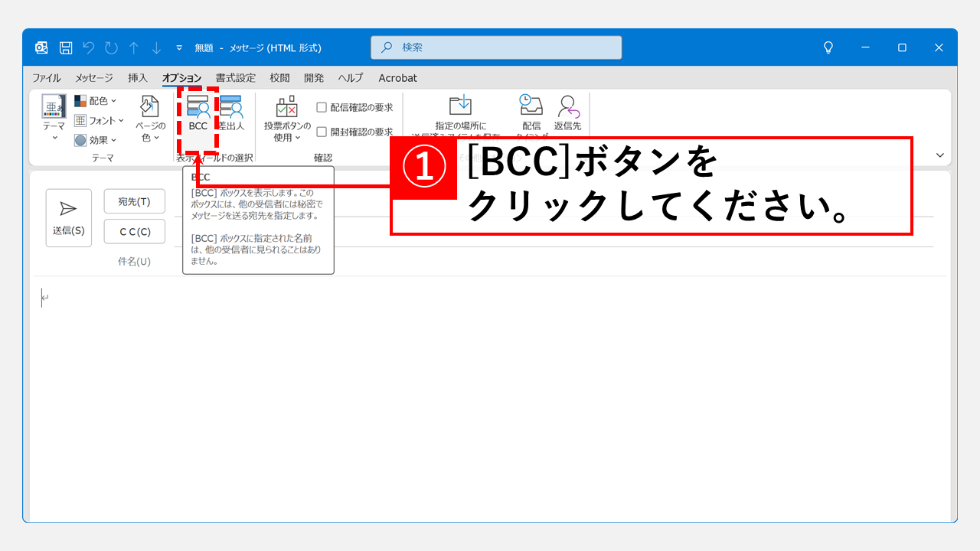Click inside the 検索 search box
980x551 pixels.
[495, 47]
